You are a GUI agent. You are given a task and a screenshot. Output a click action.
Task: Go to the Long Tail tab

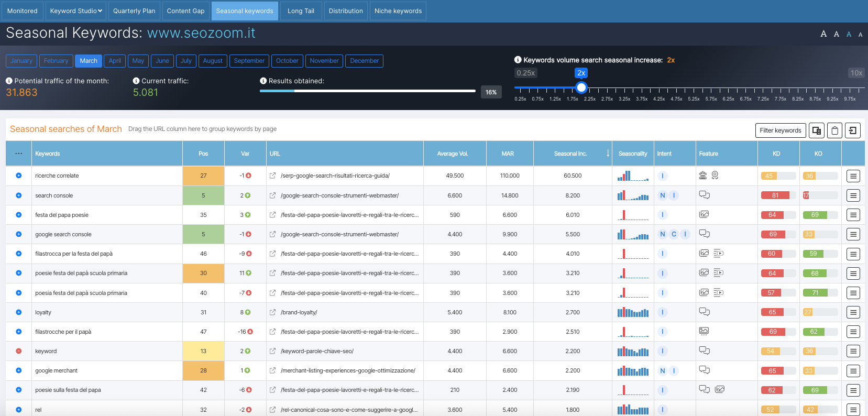tap(301, 11)
